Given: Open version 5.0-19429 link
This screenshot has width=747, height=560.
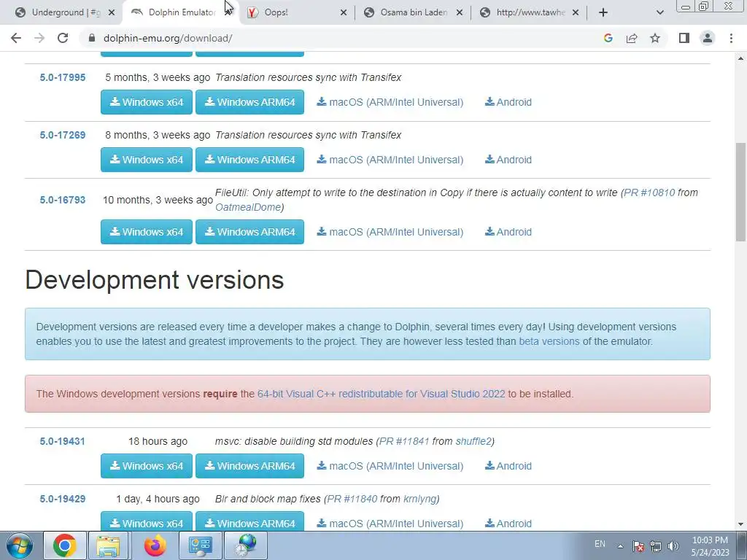Looking at the screenshot, I should coord(63,499).
